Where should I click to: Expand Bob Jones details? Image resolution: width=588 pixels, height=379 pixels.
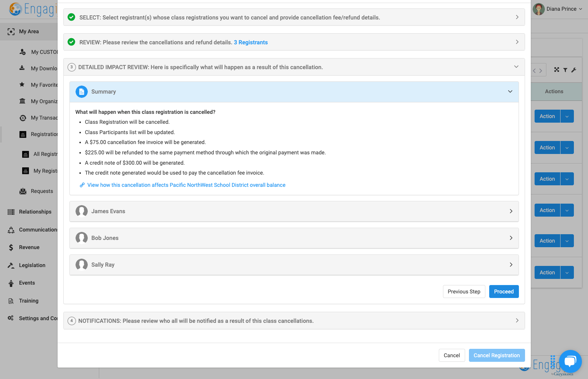pos(294,238)
